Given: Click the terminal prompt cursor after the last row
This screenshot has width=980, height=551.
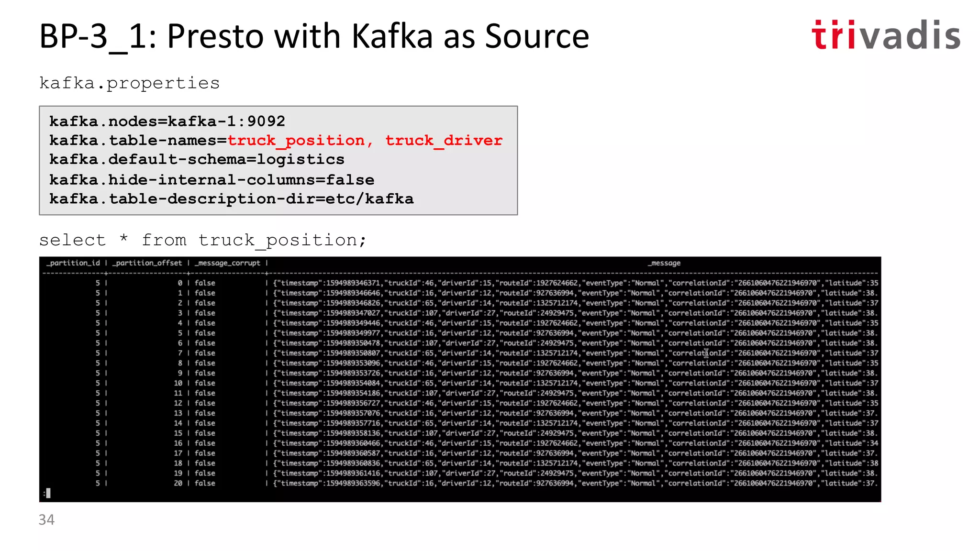Looking at the screenshot, I should click(x=48, y=493).
